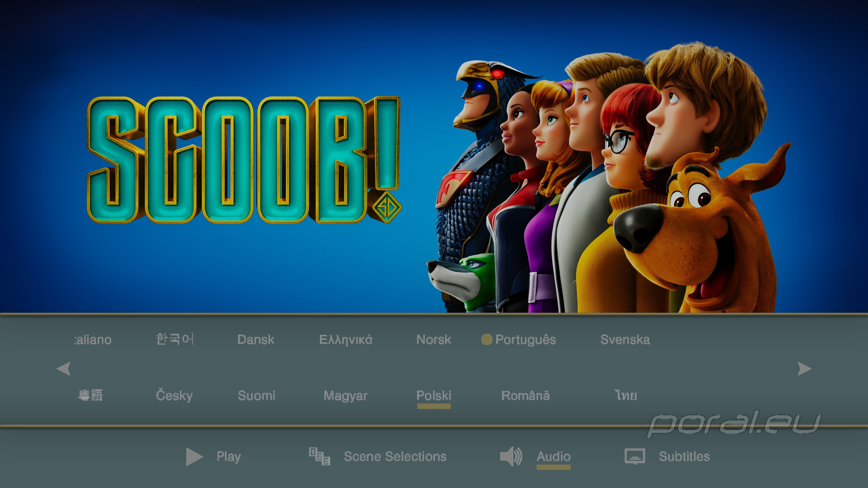Select ไทย audio track
The height and width of the screenshot is (488, 868).
click(626, 395)
